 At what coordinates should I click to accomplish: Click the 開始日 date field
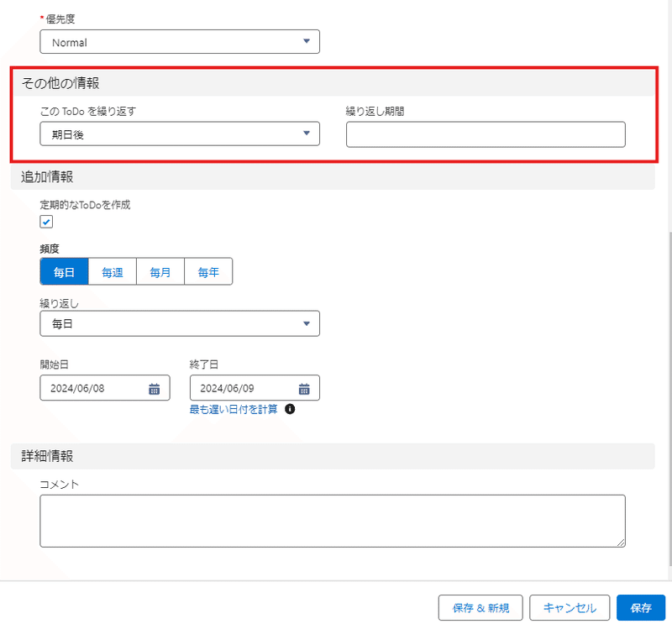pos(104,388)
